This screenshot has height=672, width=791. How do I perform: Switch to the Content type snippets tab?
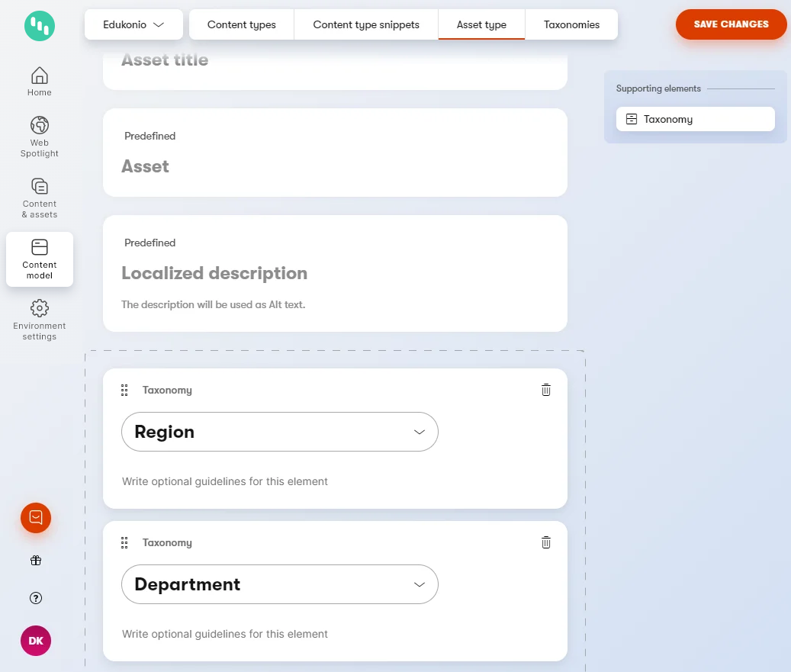[365, 24]
